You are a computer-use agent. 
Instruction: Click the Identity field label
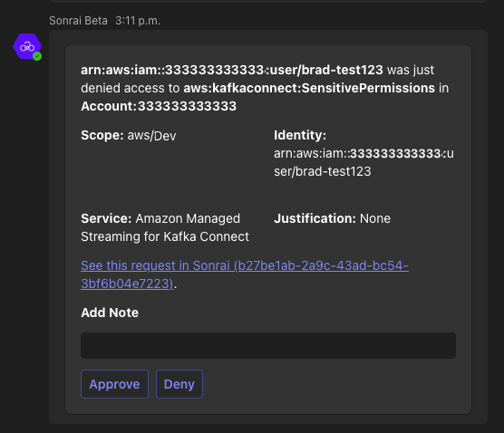(300, 135)
